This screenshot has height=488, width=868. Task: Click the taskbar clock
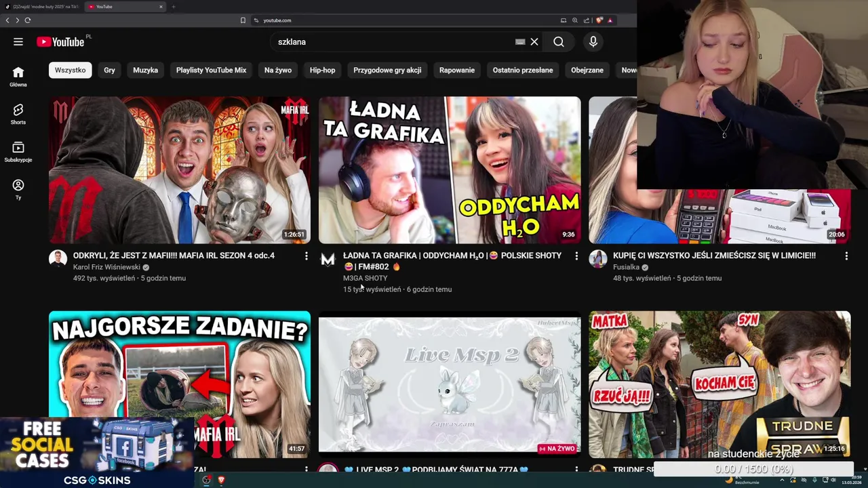tap(851, 480)
